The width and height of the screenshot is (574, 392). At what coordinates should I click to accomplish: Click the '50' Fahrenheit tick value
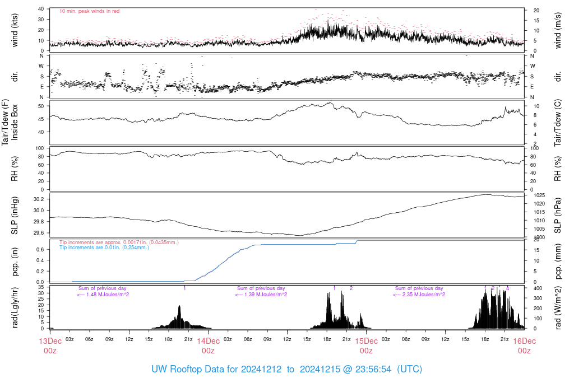point(41,106)
